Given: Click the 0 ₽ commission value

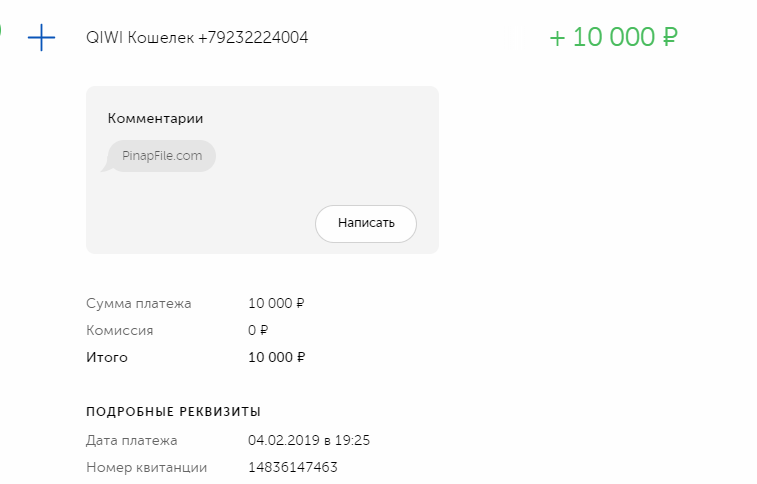Looking at the screenshot, I should point(258,330).
